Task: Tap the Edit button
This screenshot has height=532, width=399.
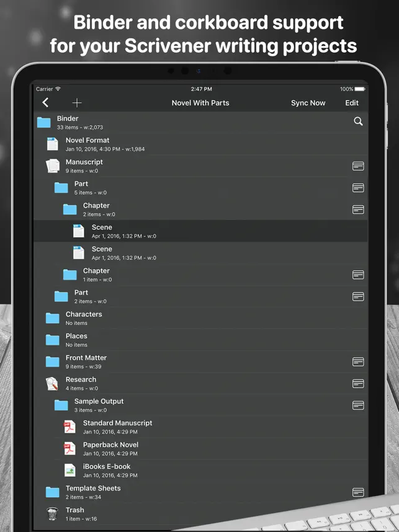Action: pyautogui.click(x=352, y=103)
